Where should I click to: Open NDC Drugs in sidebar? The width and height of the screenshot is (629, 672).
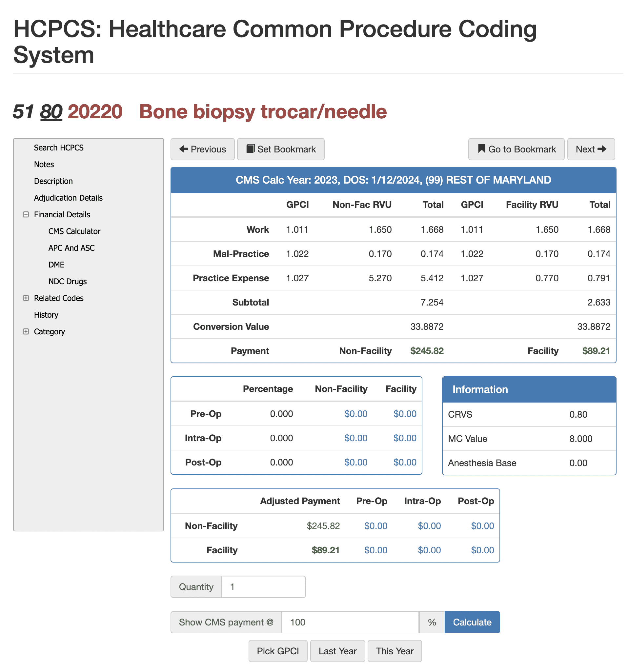pos(67,281)
